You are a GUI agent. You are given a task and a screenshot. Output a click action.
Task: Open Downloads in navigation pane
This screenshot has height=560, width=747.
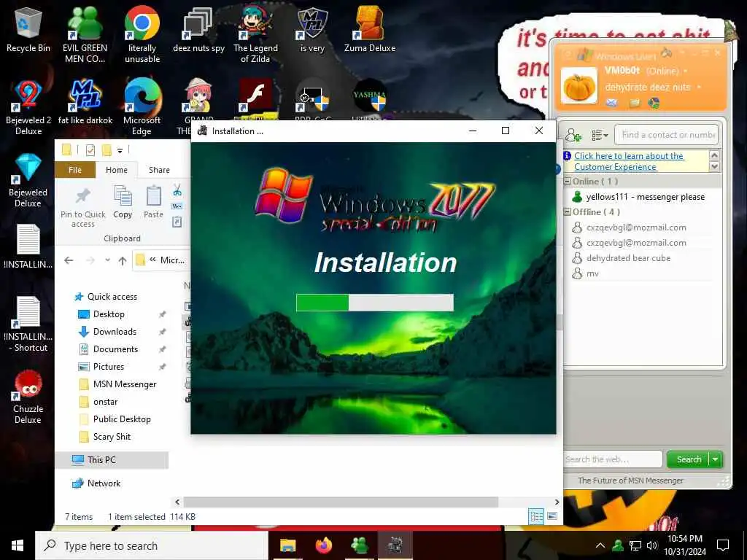click(x=115, y=332)
